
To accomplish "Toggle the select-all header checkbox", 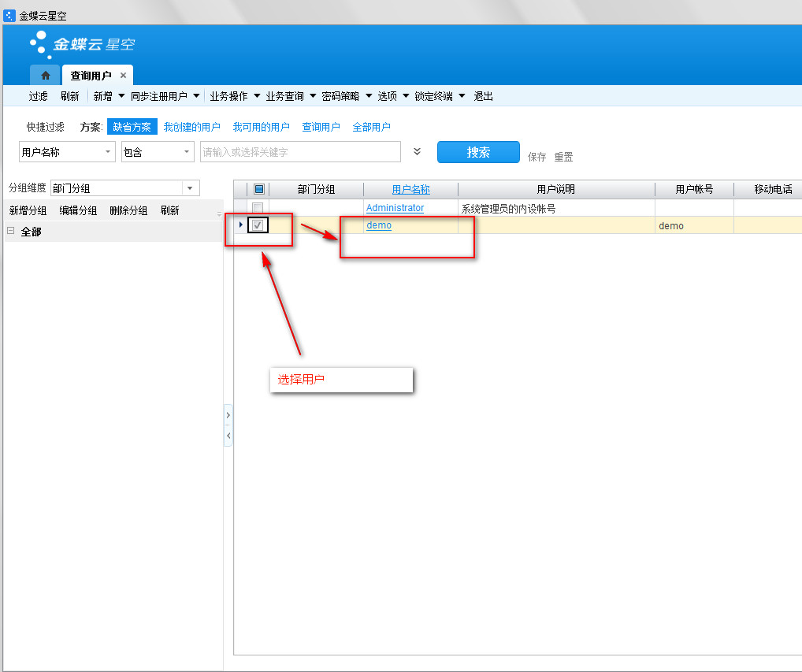I will (x=258, y=189).
